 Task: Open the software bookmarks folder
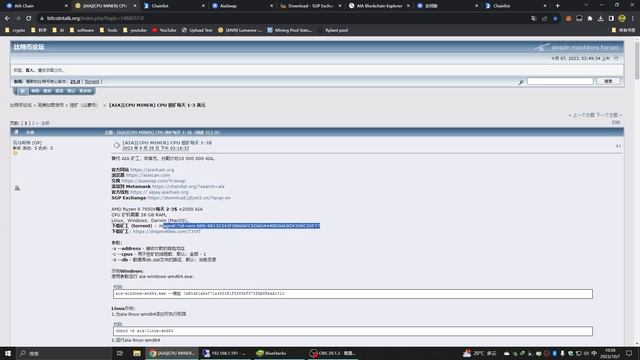click(82, 30)
